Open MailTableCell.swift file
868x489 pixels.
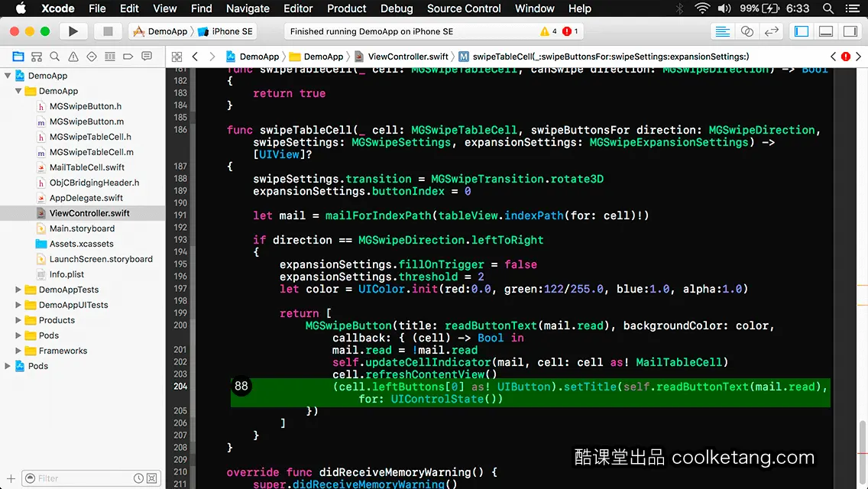click(87, 167)
